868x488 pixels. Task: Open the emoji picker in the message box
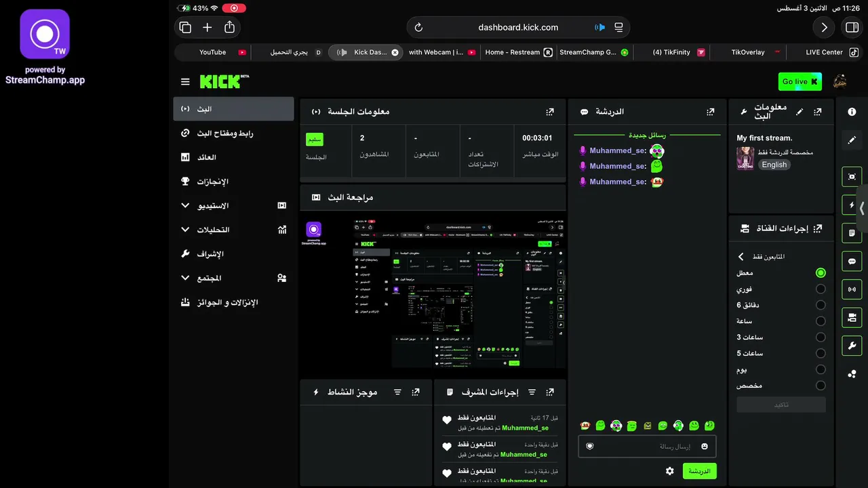click(x=705, y=446)
